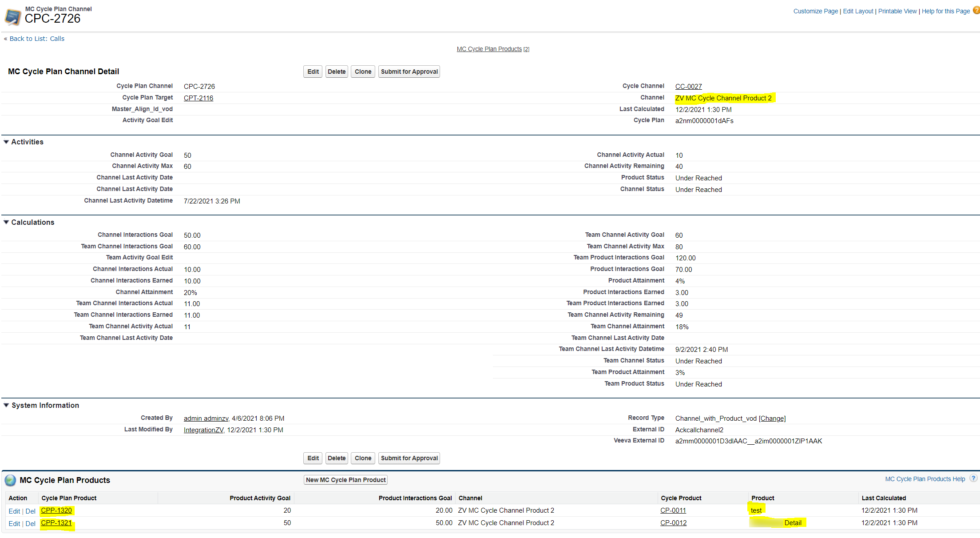
Task: Open Edit Layout
Action: click(x=858, y=11)
